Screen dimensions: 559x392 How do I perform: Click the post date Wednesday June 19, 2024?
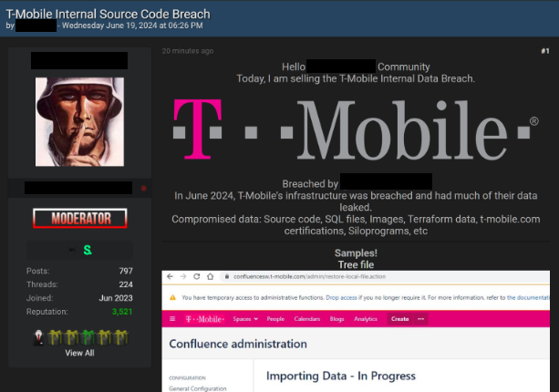click(132, 26)
